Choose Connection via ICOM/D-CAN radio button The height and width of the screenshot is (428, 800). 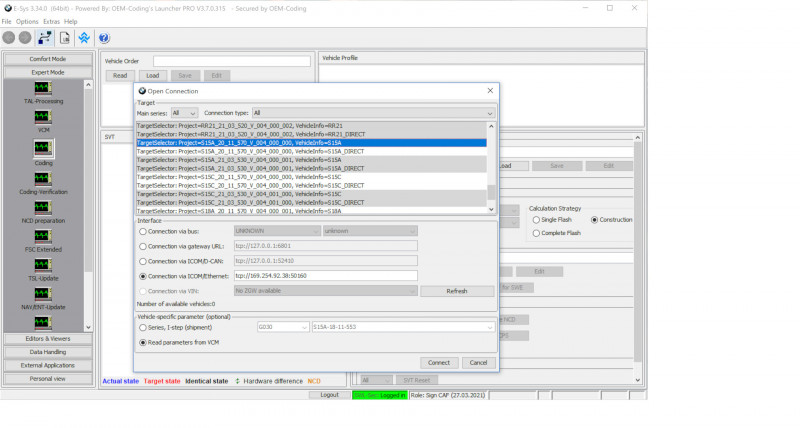143,260
